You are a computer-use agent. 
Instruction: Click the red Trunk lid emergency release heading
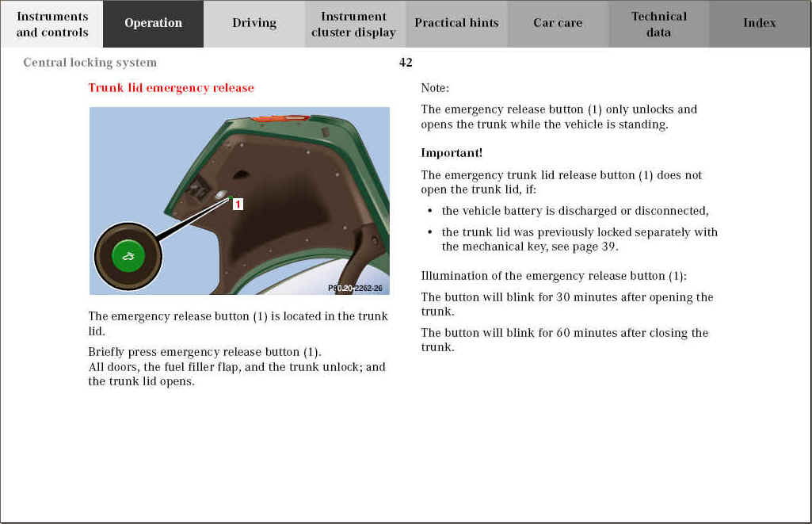pos(171,88)
